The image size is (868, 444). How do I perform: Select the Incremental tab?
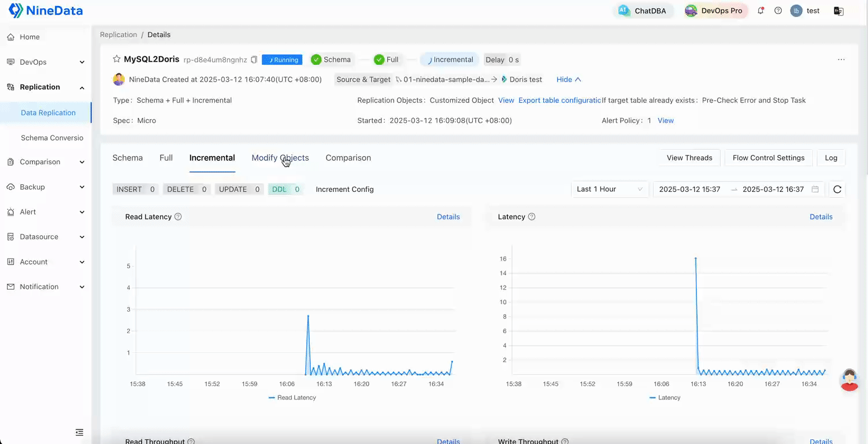212,158
